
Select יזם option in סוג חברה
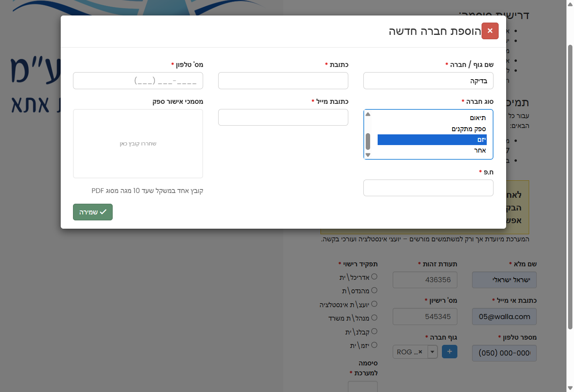[x=432, y=140]
